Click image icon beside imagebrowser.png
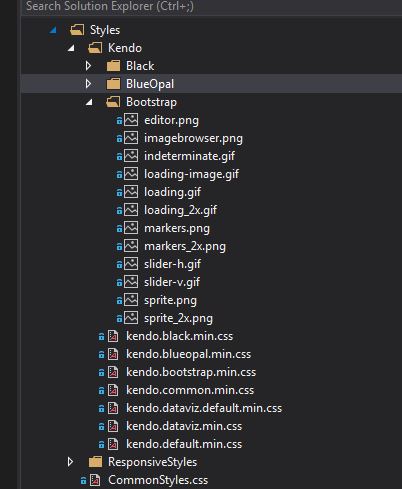 click(131, 138)
